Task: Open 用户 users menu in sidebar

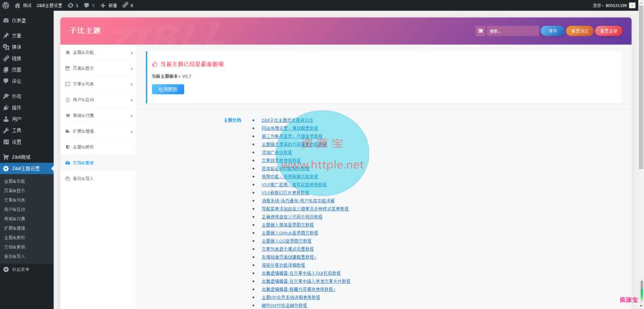Action: pyautogui.click(x=27, y=119)
